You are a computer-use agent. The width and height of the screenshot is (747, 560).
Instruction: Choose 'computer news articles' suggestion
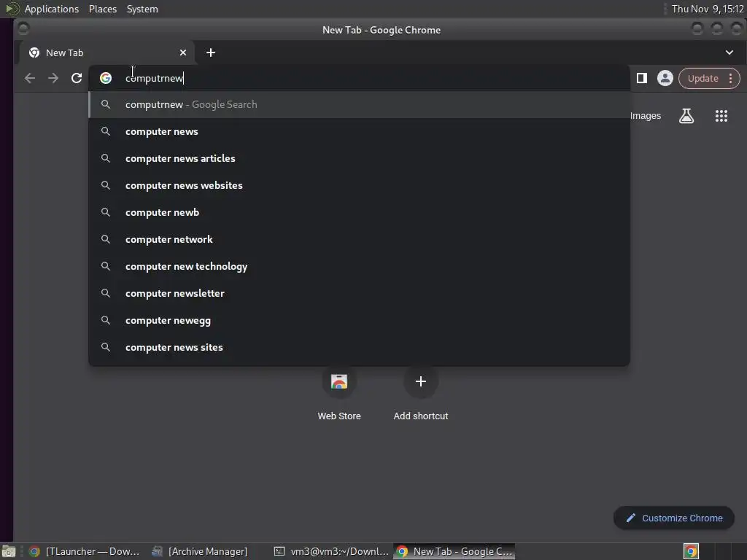(x=359, y=158)
